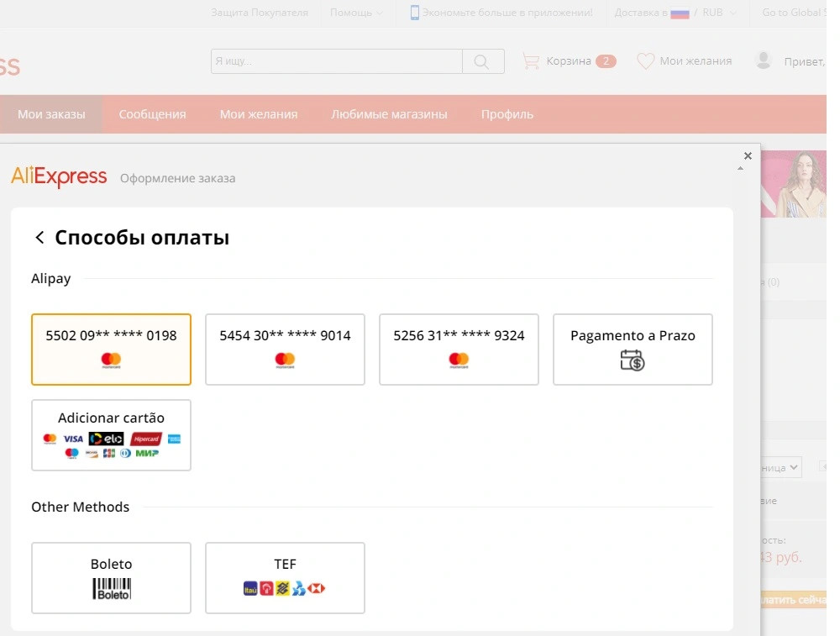Screen dimensions: 840x636
Task: Click the Elo logo in Adicionar cartão
Action: click(x=106, y=439)
